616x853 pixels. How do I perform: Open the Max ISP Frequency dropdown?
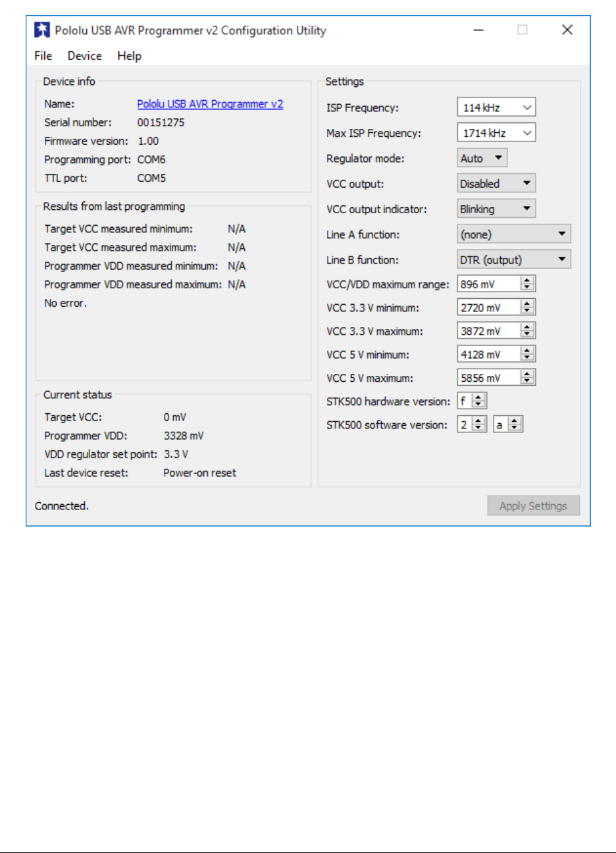(x=496, y=133)
